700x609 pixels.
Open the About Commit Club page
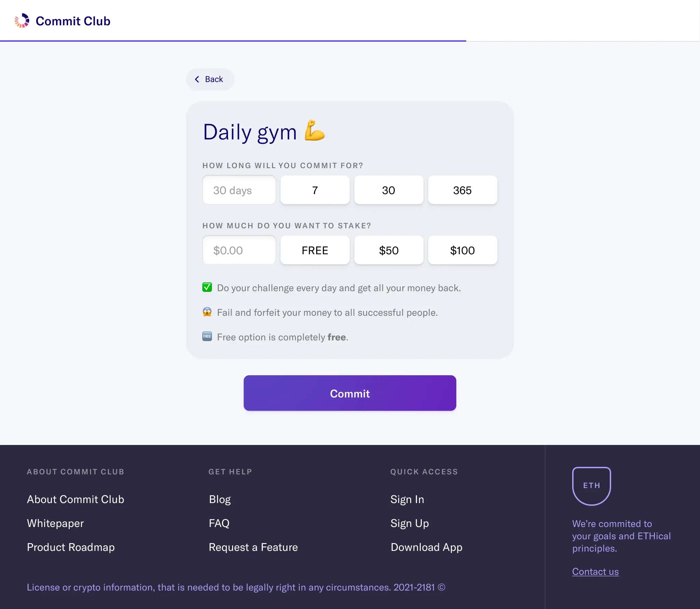[75, 499]
